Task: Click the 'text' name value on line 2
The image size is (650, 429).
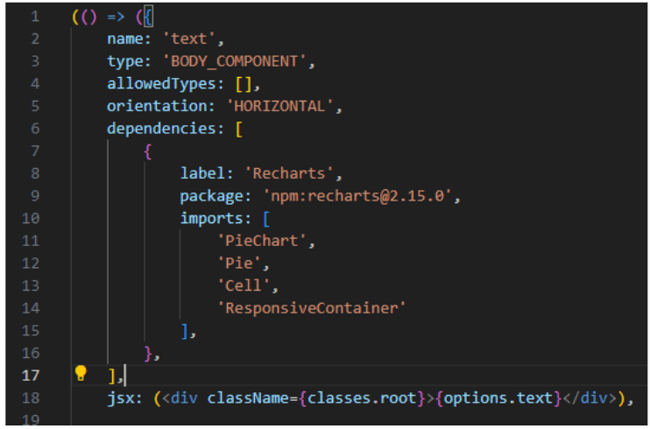Action: coord(189,39)
